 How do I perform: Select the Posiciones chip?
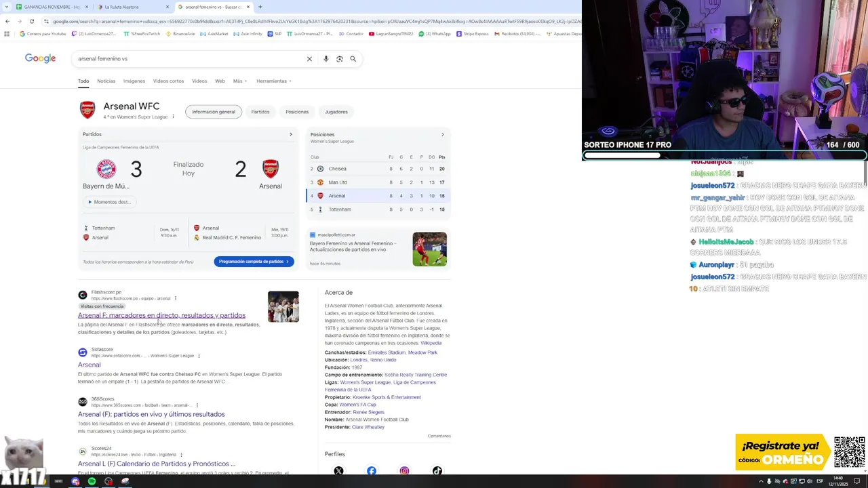pos(297,112)
